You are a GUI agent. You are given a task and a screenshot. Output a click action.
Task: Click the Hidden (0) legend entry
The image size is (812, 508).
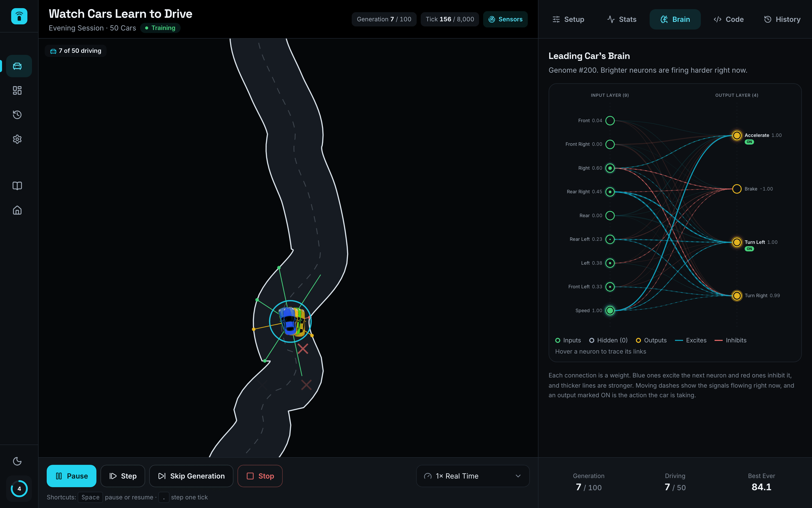pyautogui.click(x=608, y=340)
